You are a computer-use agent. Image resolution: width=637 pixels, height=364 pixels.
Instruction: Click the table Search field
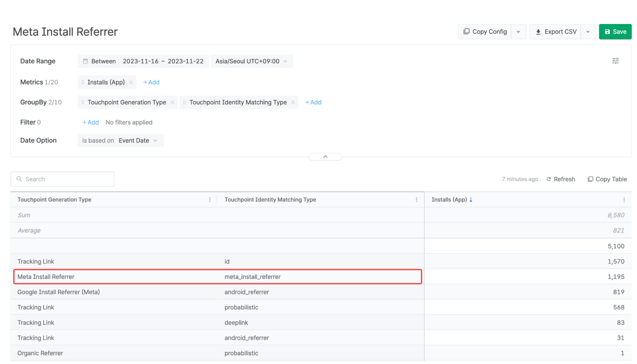[62, 179]
